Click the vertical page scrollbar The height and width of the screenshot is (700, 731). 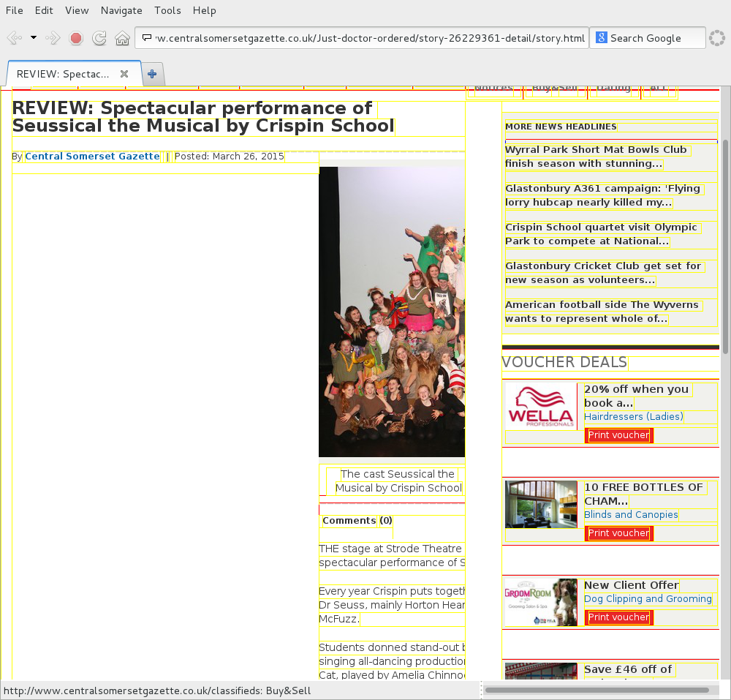click(725, 234)
